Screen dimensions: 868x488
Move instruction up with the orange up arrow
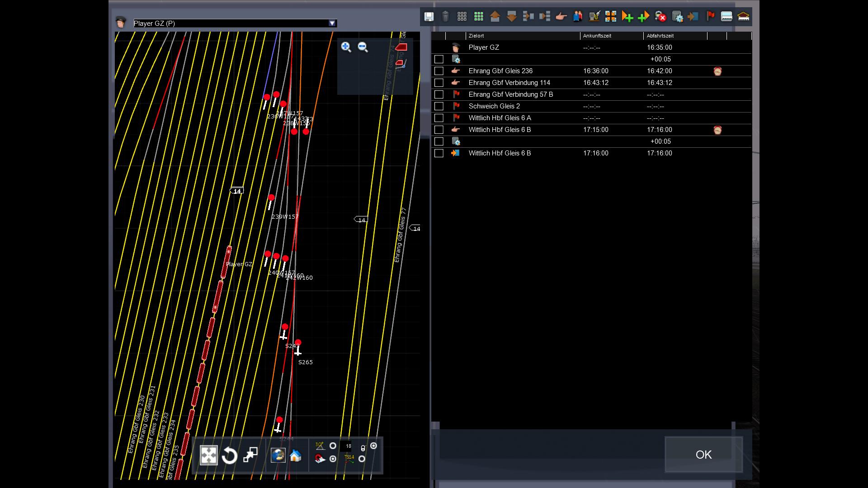[x=495, y=17]
